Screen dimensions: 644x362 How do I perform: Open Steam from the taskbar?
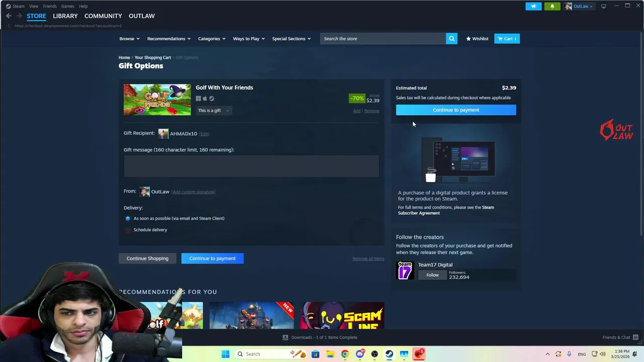click(x=389, y=354)
